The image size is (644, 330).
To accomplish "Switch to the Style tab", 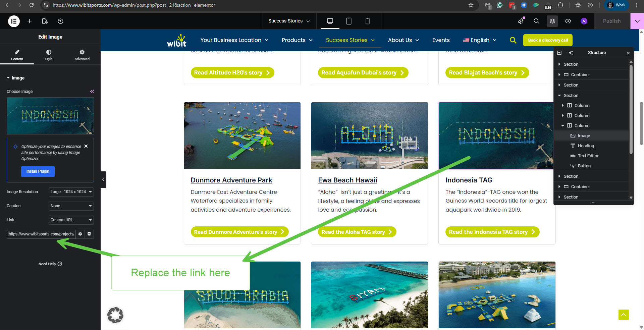I will click(49, 55).
